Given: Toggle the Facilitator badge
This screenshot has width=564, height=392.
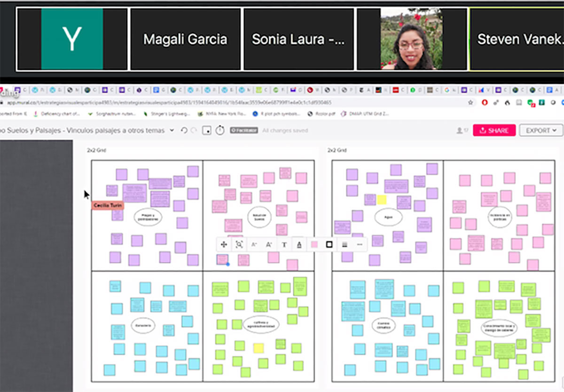Looking at the screenshot, I should pos(244,131).
